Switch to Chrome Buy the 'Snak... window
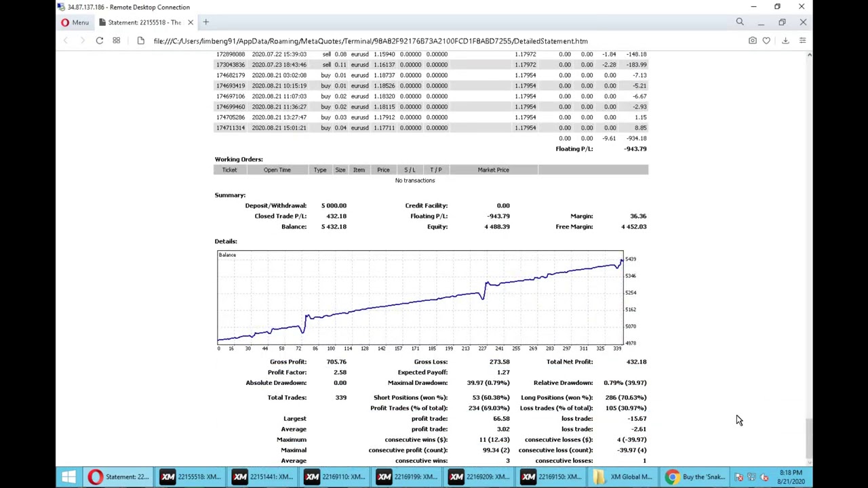Screen dimensions: 868x488 [695, 477]
